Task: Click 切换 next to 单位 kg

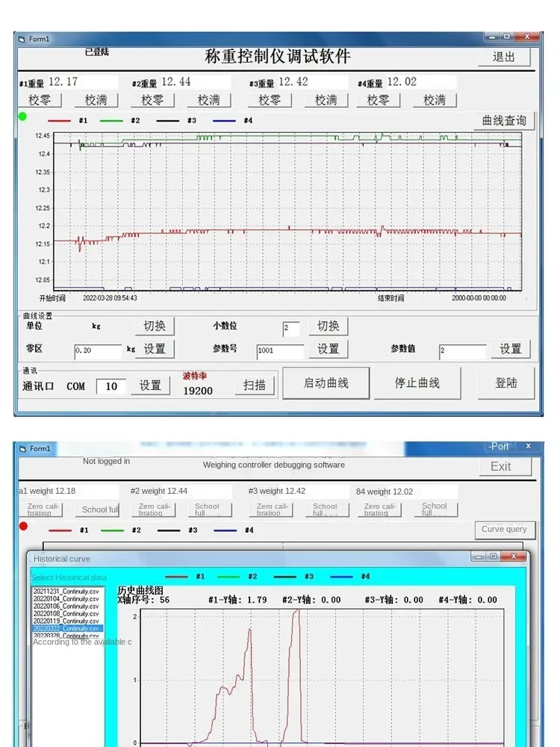Action: click(x=155, y=326)
